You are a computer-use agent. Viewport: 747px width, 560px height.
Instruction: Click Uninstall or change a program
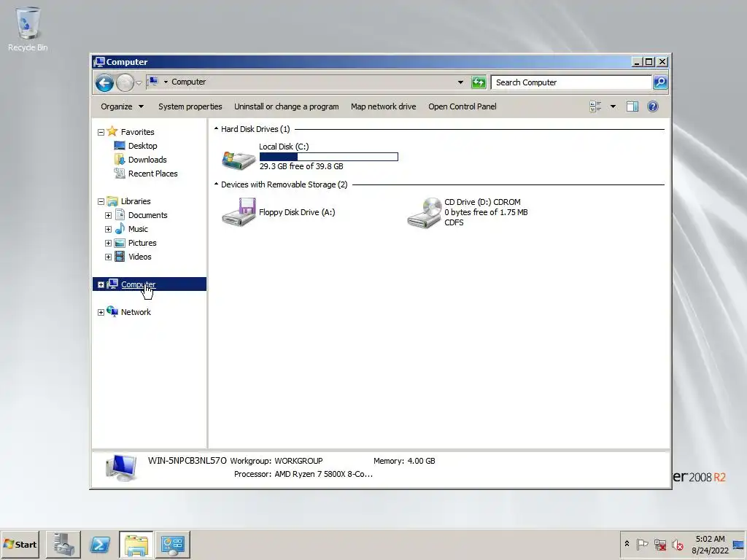point(286,106)
